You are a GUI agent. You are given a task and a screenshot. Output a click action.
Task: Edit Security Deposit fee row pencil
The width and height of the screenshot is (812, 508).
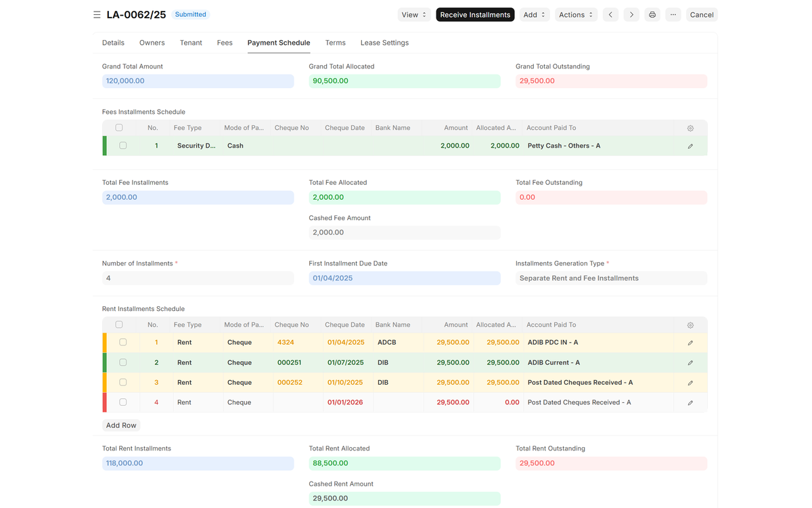point(690,146)
